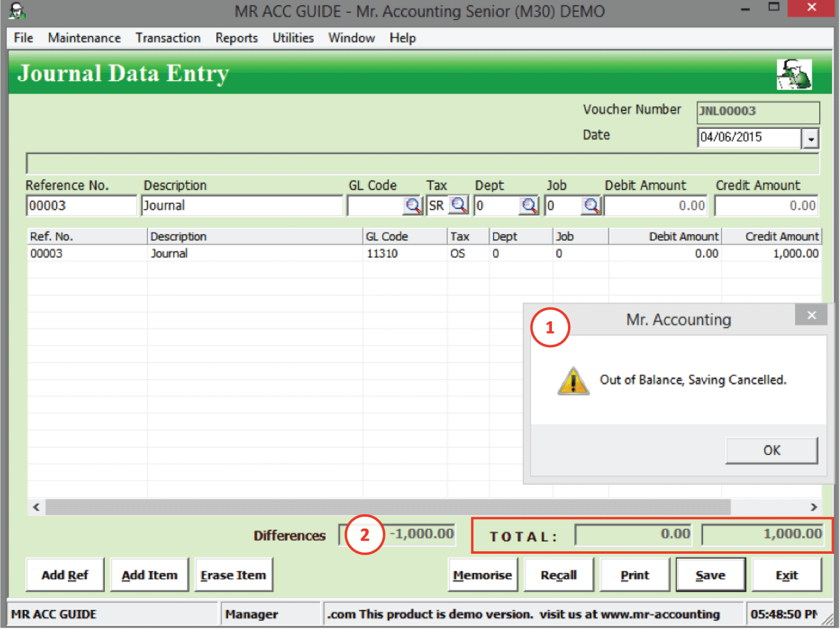The height and width of the screenshot is (629, 840).
Task: Click the app icon in title bar
Action: coord(17,10)
